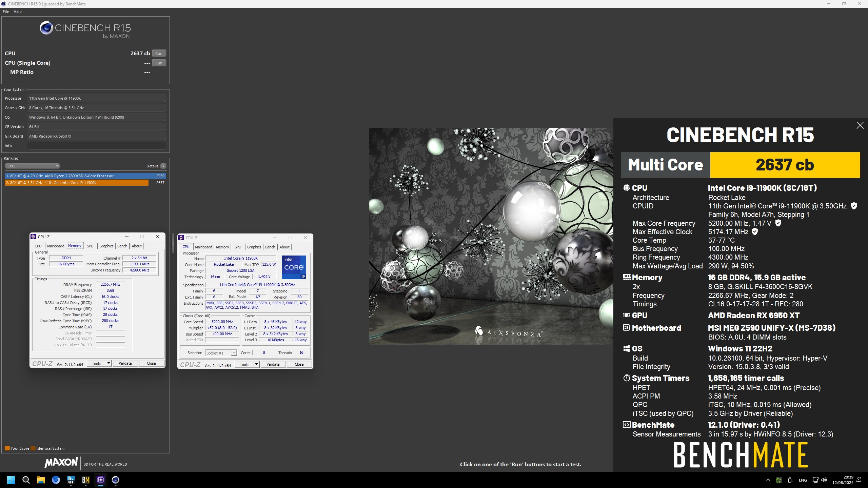This screenshot has width=868, height=488.
Task: Expand Tools dropdown arrow in left CPU-Z
Action: [x=108, y=363]
